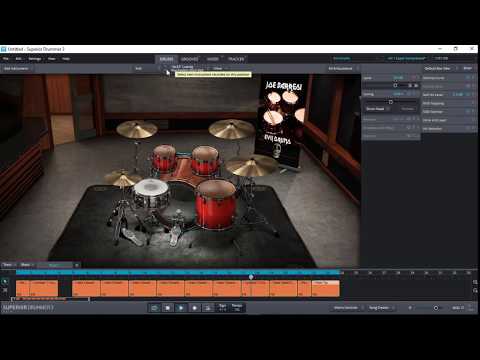
Task: Toggle the metronome button
Action: 208,308
